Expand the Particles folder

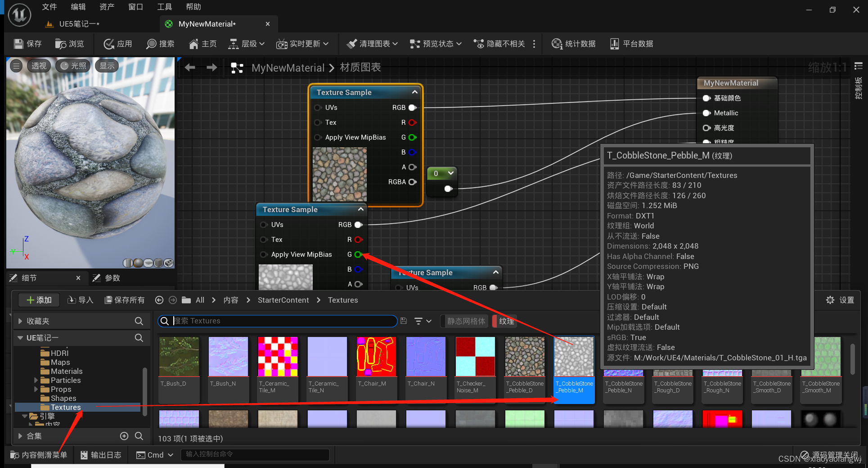click(36, 380)
